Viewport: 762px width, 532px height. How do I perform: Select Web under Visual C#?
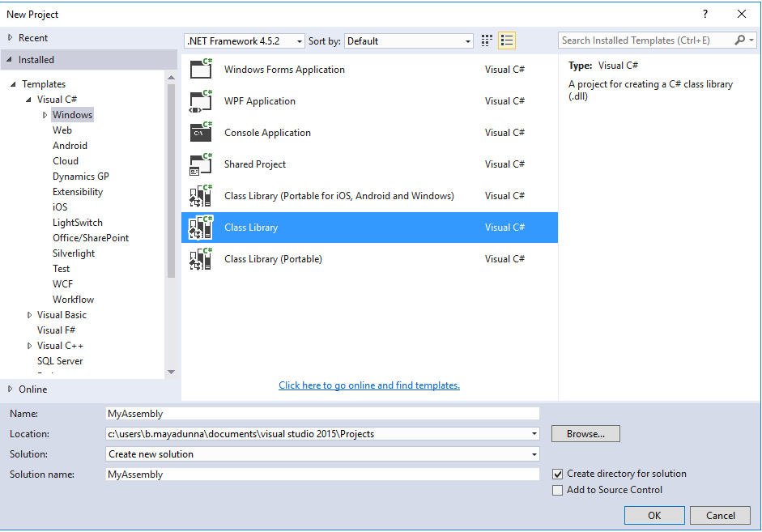pyautogui.click(x=62, y=130)
